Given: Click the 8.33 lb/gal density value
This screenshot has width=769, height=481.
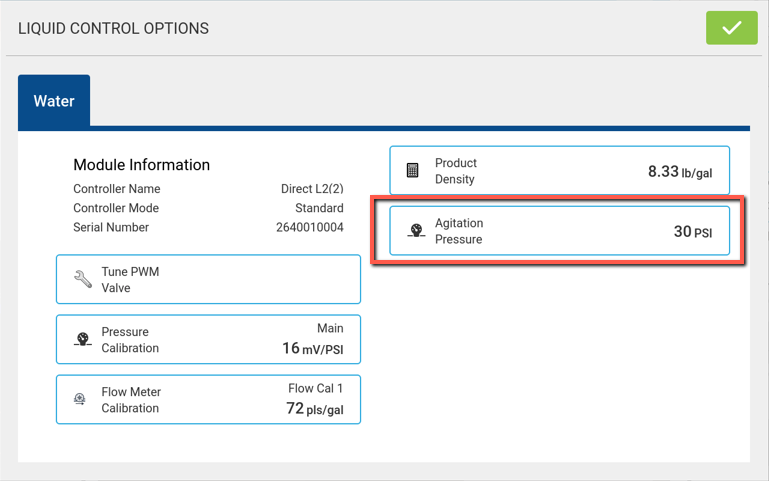Looking at the screenshot, I should click(680, 172).
